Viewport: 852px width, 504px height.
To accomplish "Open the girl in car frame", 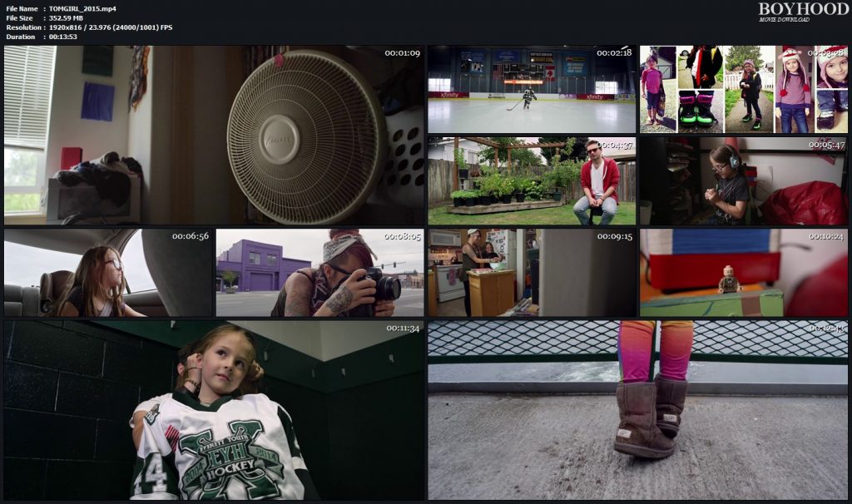I will pyautogui.click(x=108, y=273).
